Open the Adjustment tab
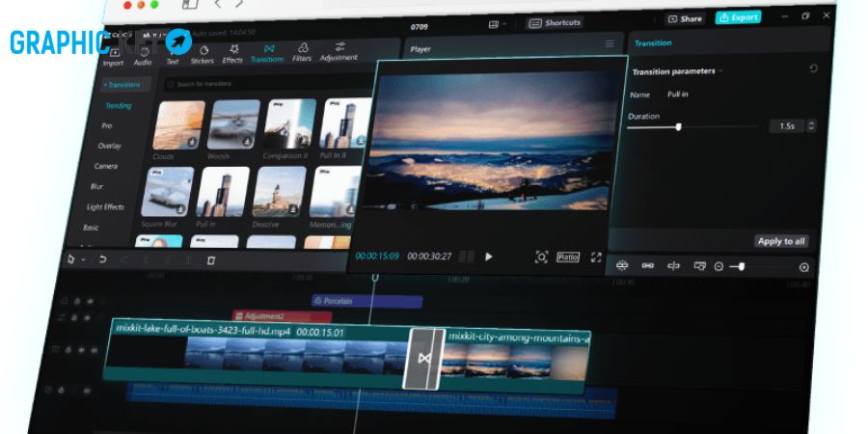868x434 pixels. pos(339,51)
